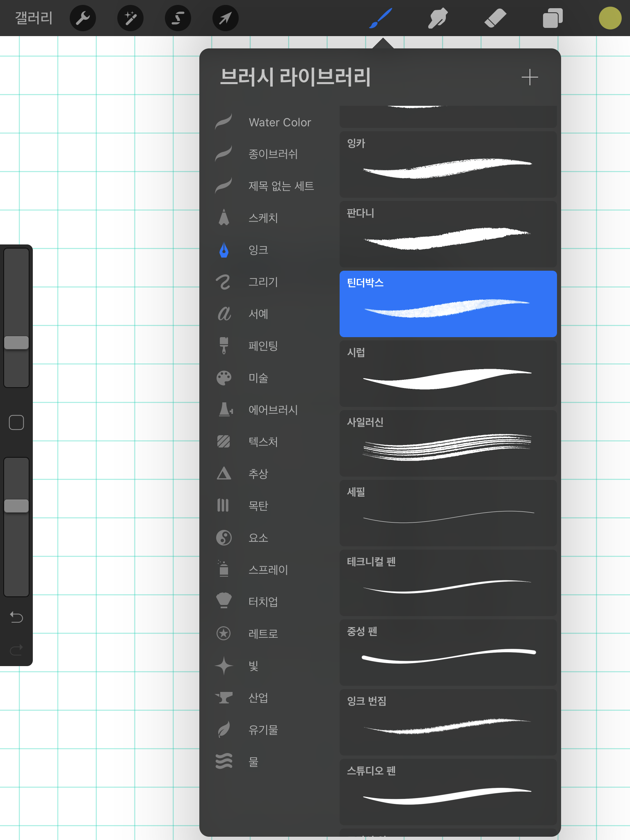Add a new brush with plus button
The height and width of the screenshot is (840, 630).
pos(530,77)
